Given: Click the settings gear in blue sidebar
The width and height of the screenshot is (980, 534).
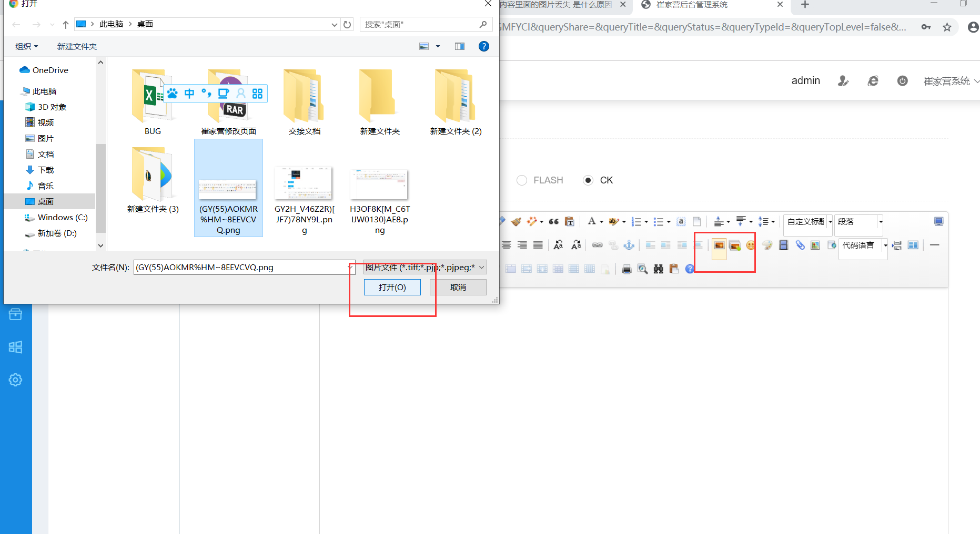Looking at the screenshot, I should 15,380.
